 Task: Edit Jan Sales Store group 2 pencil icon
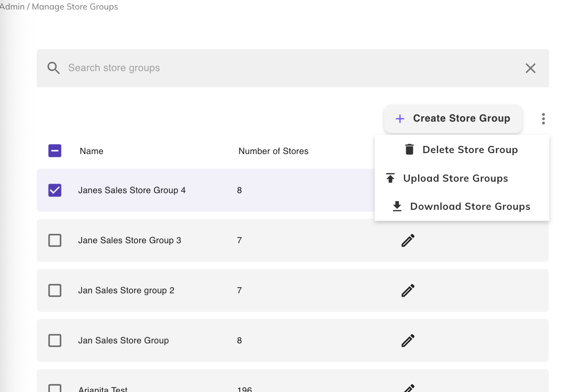point(408,290)
